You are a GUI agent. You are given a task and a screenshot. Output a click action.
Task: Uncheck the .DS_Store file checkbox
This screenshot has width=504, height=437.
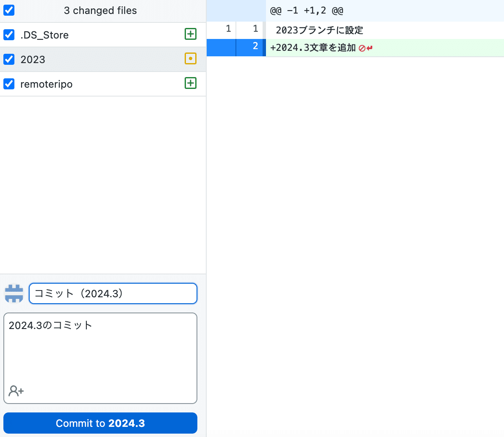pyautogui.click(x=9, y=35)
